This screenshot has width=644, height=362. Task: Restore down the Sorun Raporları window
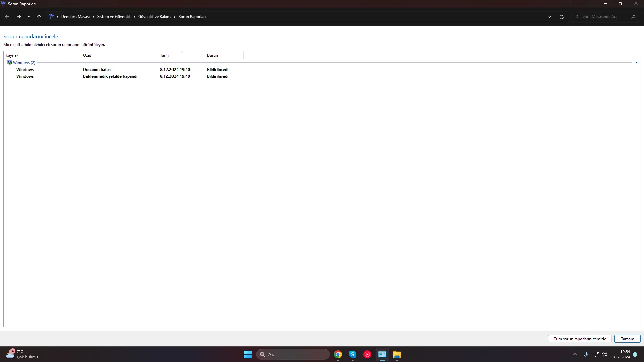tap(621, 4)
